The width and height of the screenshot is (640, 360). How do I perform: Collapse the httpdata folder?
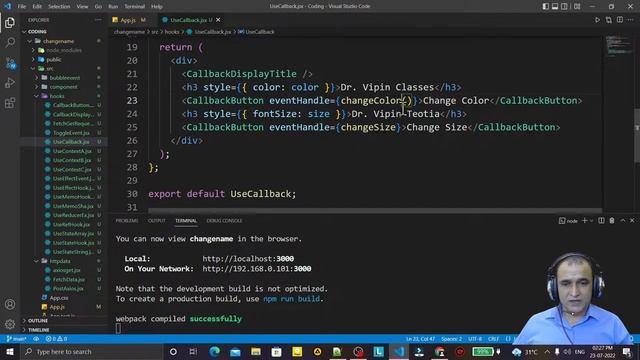click(60, 261)
